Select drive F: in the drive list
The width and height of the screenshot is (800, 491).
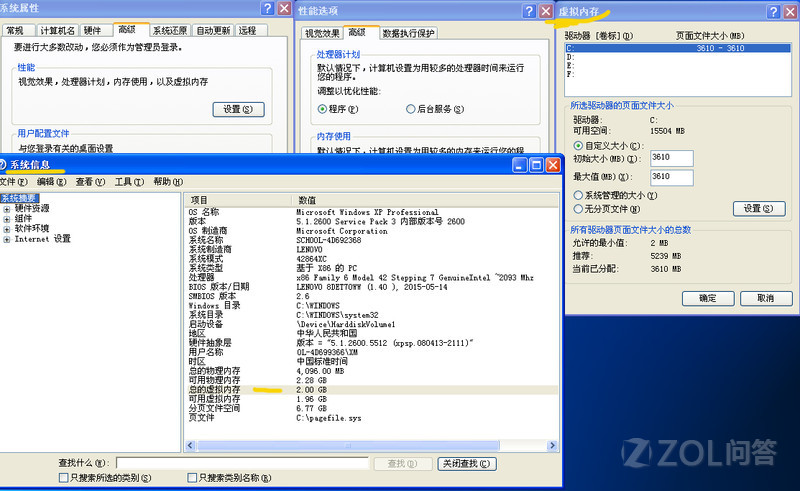[x=678, y=74]
